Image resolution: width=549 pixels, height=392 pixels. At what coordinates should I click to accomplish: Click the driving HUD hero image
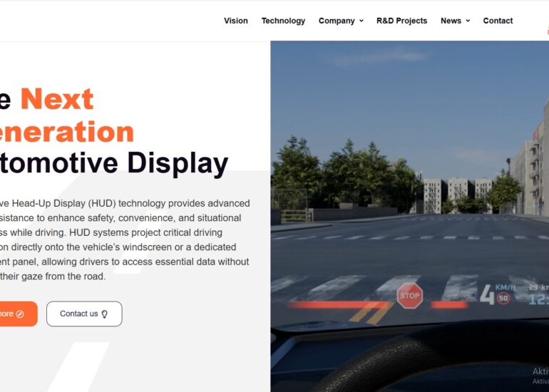(x=410, y=216)
